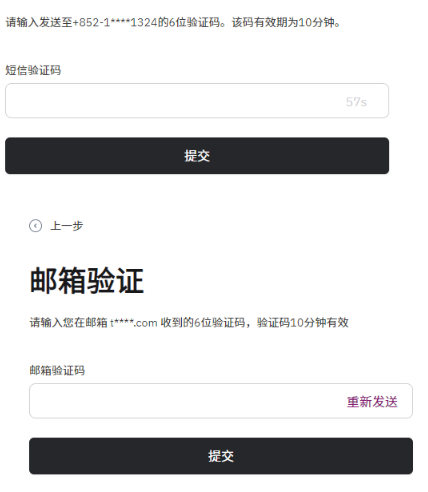Focus the 短信验证码 input field

click(197, 101)
